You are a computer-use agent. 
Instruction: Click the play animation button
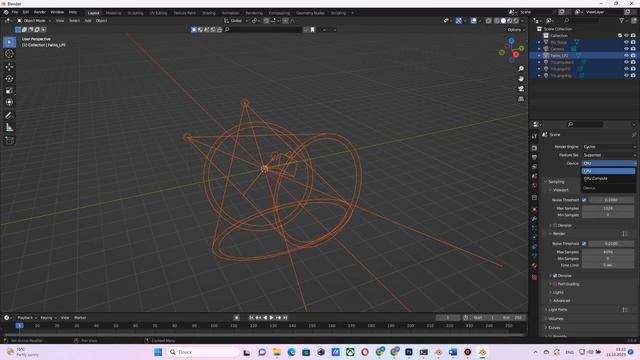pos(271,318)
